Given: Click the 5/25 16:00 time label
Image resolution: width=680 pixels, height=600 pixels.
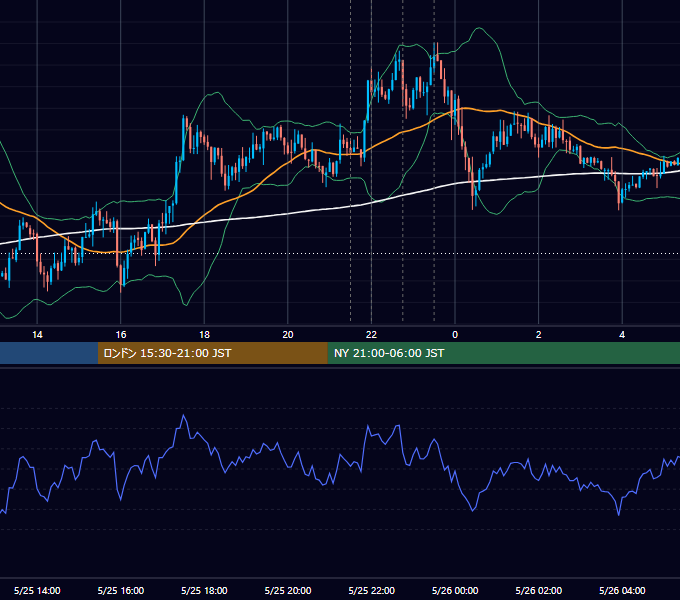Looking at the screenshot, I should click(x=121, y=590).
